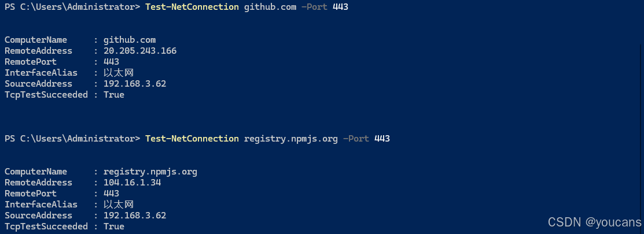
Task: Click the -Port parameter in second command
Action: click(356, 139)
